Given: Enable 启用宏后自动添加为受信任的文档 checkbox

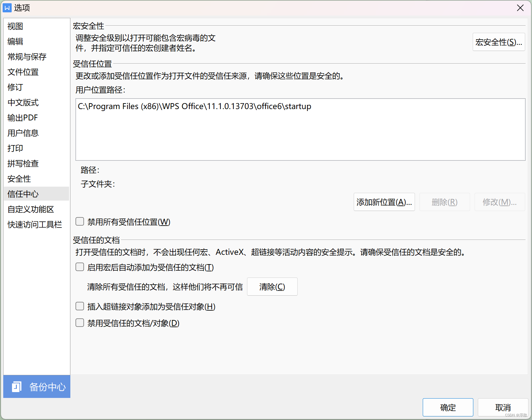Looking at the screenshot, I should pyautogui.click(x=80, y=267).
